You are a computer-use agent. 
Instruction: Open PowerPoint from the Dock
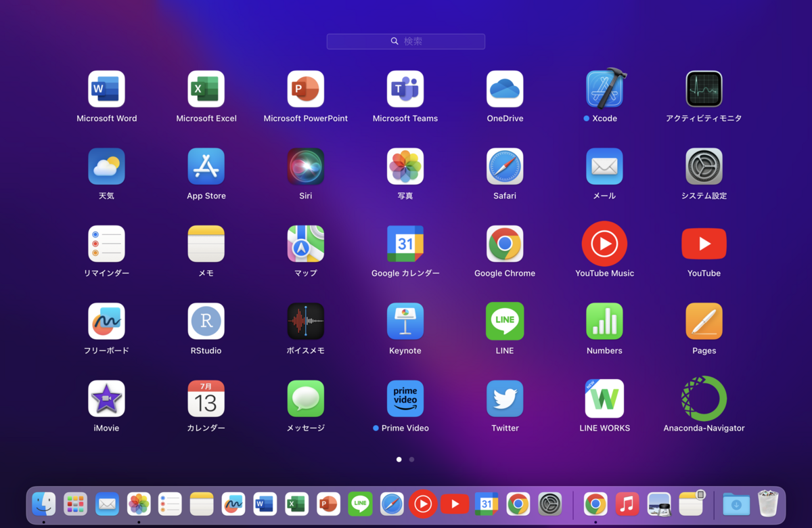328,504
